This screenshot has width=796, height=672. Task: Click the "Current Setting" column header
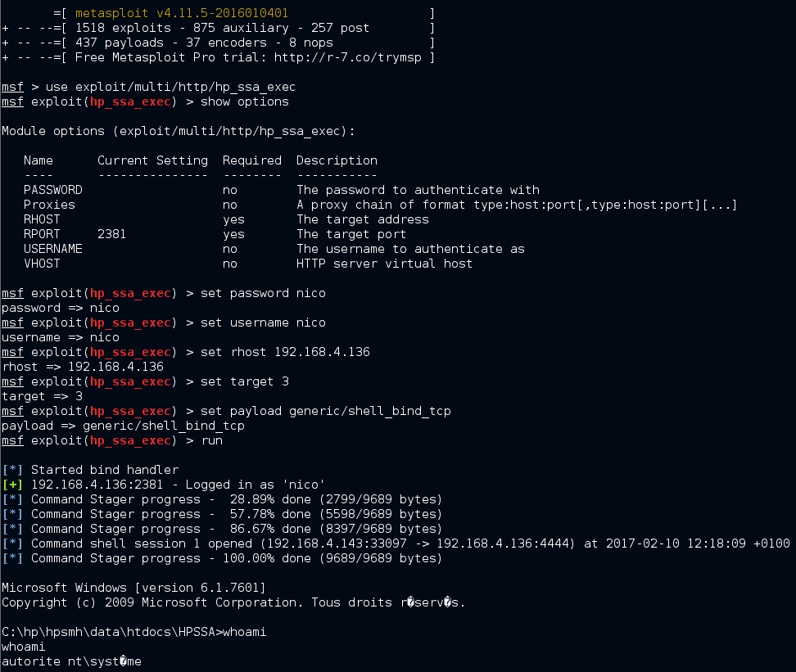point(153,160)
